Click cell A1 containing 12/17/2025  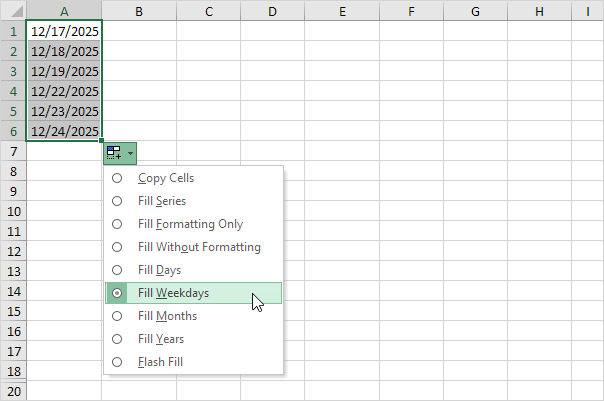pyautogui.click(x=64, y=31)
